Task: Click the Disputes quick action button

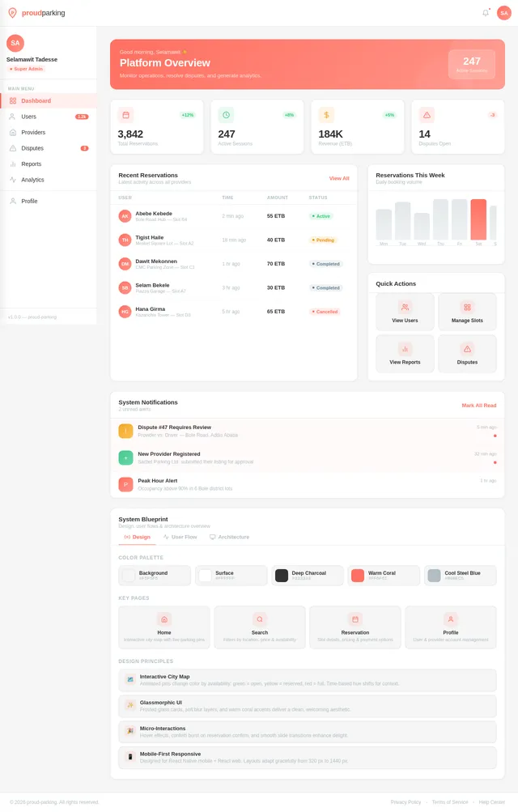Action: click(x=467, y=354)
